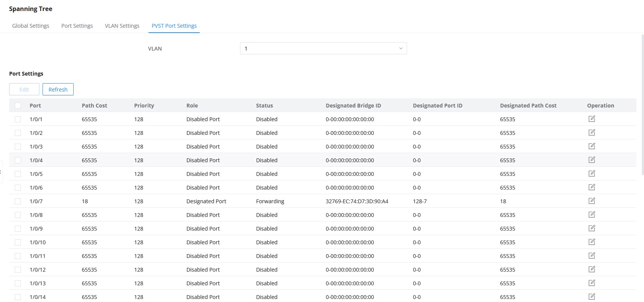The image size is (644, 302).
Task: Open the edit icon on port 1/0/13
Action: point(592,283)
